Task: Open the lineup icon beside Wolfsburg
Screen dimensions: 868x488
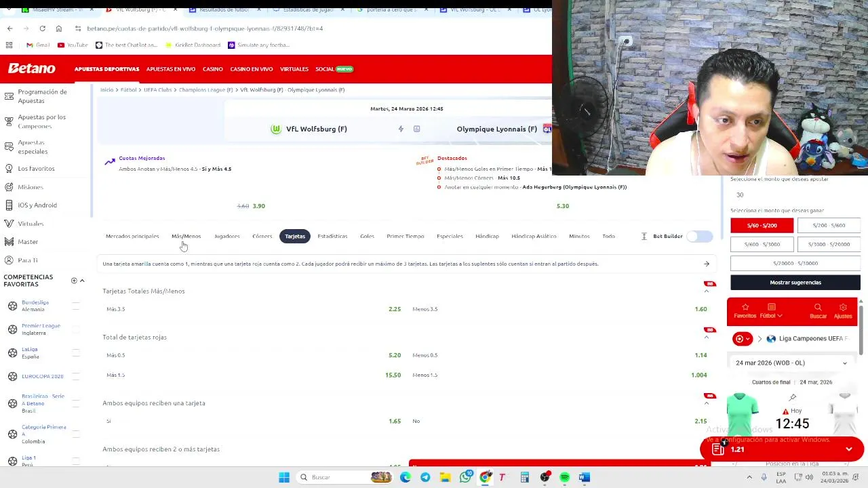Action: [416, 129]
